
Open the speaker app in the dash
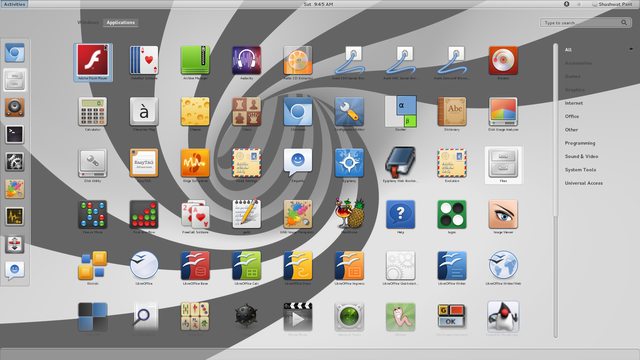click(15, 107)
